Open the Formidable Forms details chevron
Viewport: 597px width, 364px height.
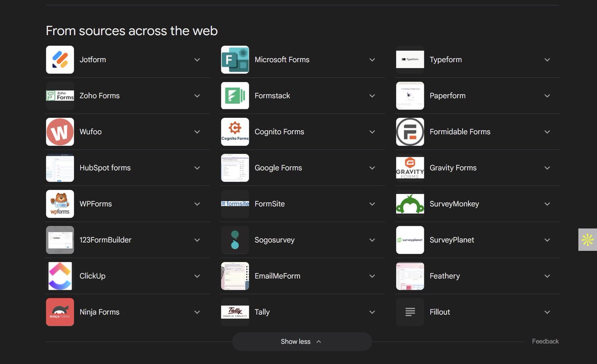[547, 132]
